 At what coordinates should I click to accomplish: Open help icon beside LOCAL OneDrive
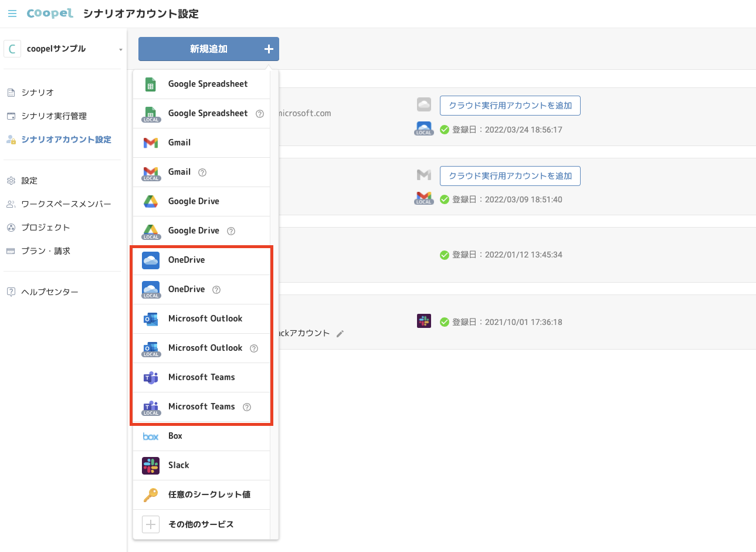(216, 290)
